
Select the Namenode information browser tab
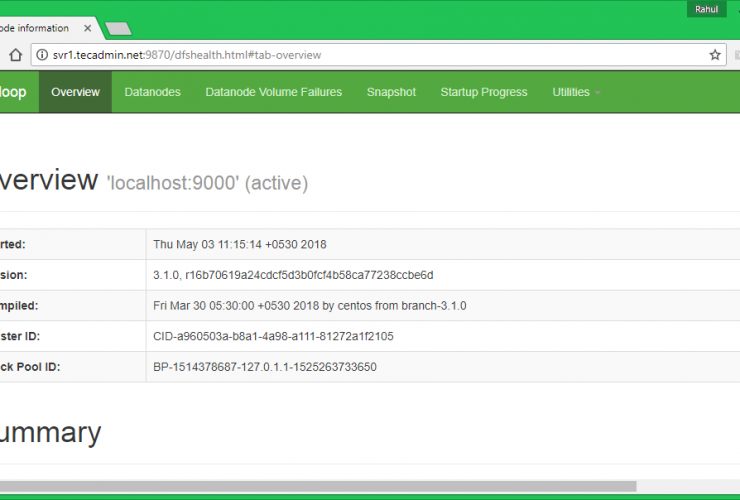click(40, 28)
